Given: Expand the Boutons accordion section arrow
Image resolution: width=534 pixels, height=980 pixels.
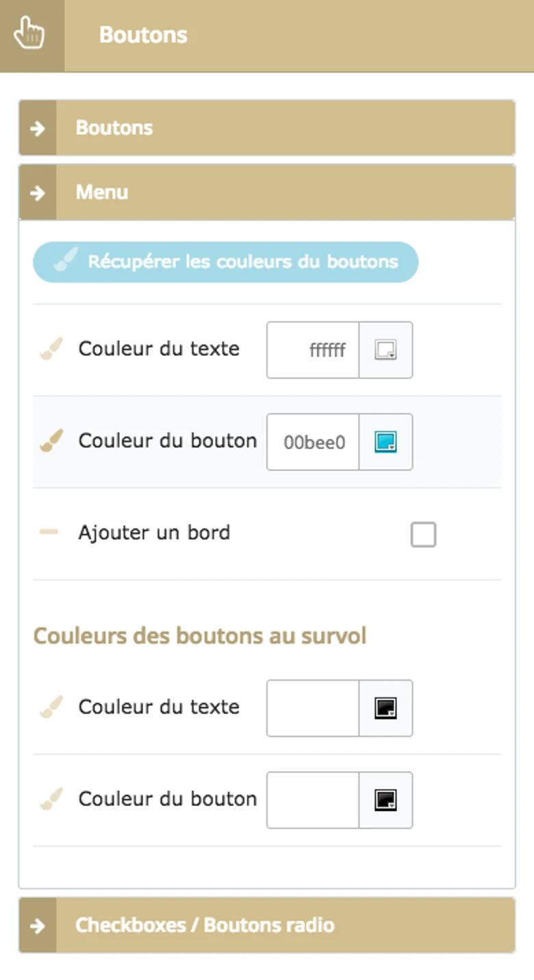Looking at the screenshot, I should point(38,128).
